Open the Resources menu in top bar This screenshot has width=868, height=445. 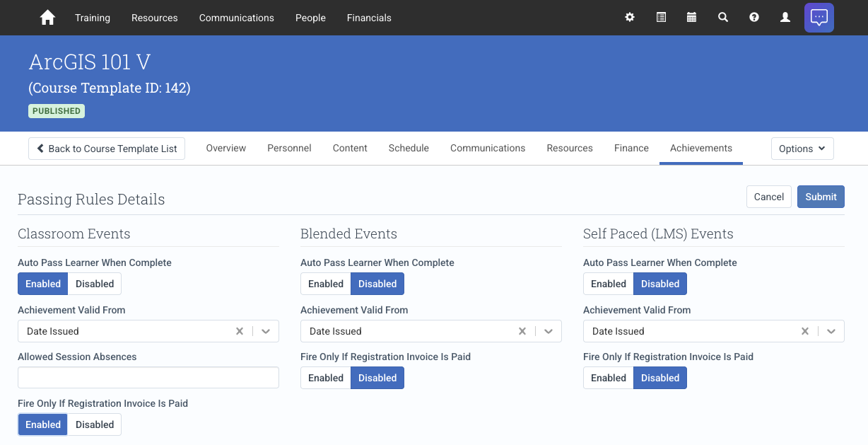pos(155,18)
